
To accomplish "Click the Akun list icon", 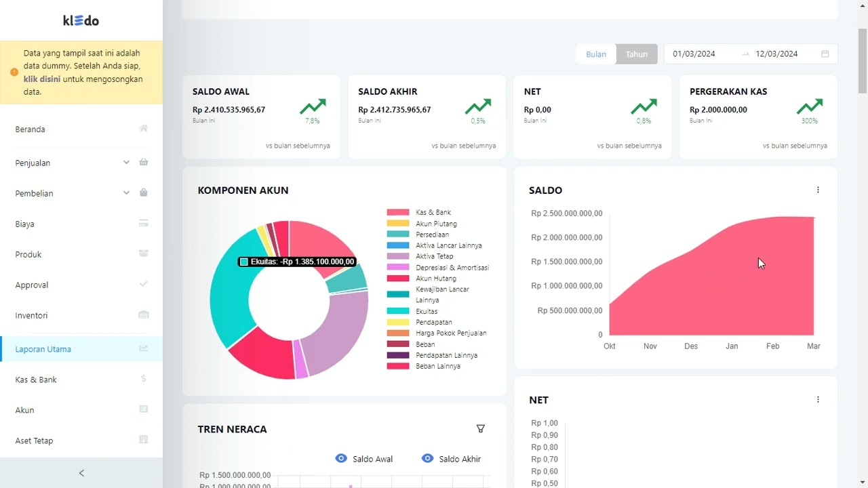I will (x=143, y=409).
